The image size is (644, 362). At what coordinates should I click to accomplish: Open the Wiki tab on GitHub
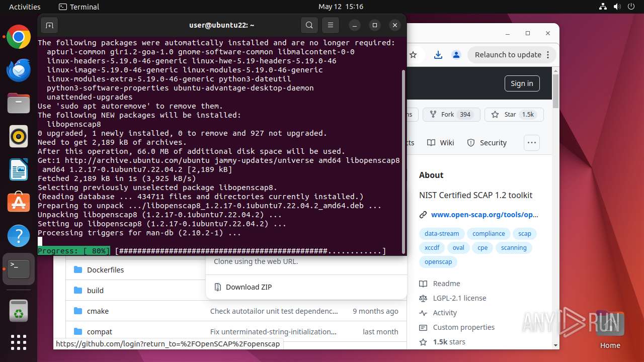(x=441, y=143)
